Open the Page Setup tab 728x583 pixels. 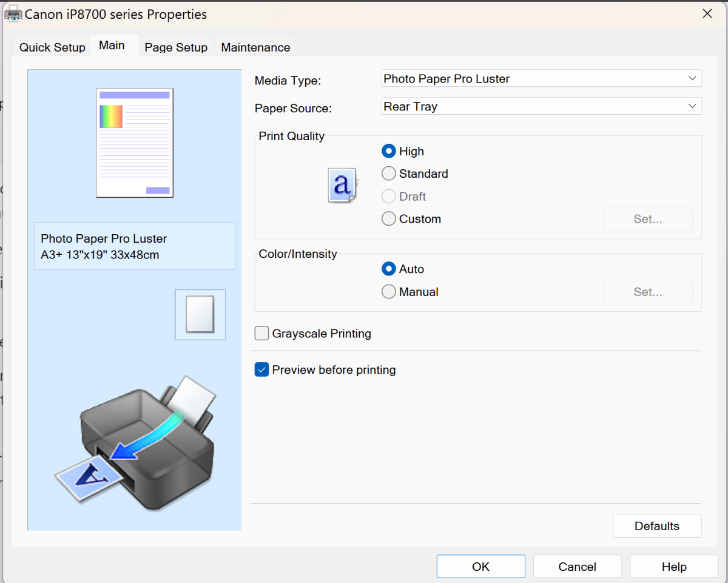point(176,47)
